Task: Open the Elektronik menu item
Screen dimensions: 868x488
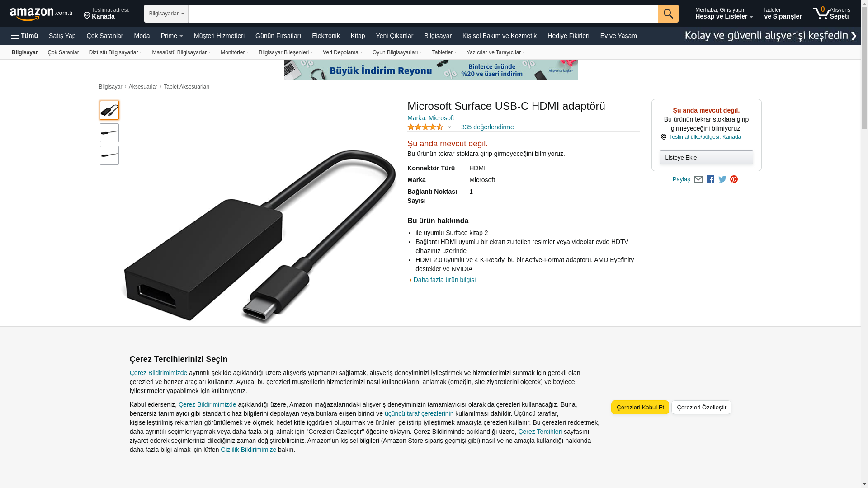Action: [x=325, y=36]
